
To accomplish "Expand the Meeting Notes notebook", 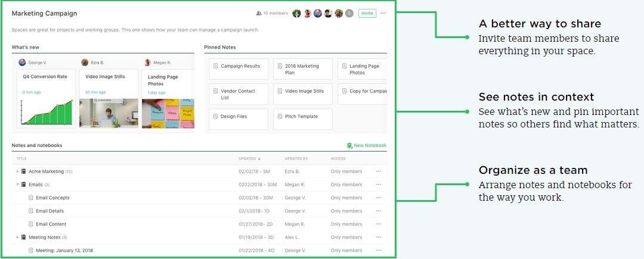I will click(x=17, y=238).
